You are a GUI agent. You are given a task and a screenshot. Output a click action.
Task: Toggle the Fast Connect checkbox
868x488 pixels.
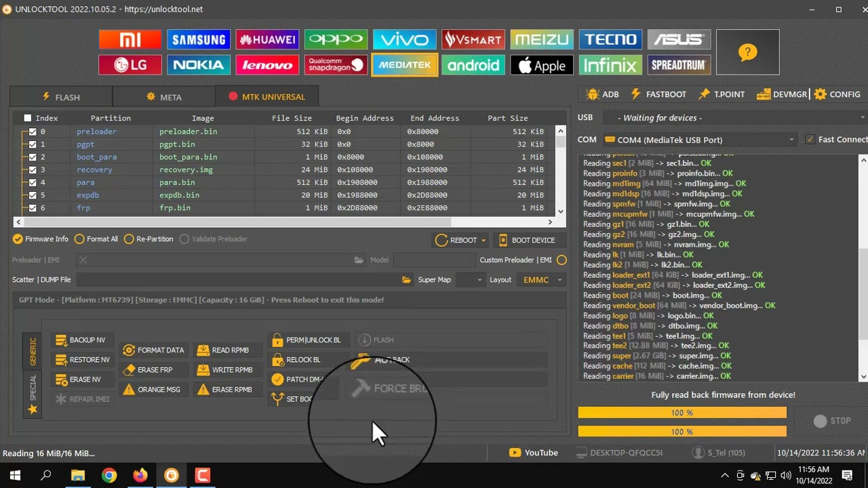point(810,140)
